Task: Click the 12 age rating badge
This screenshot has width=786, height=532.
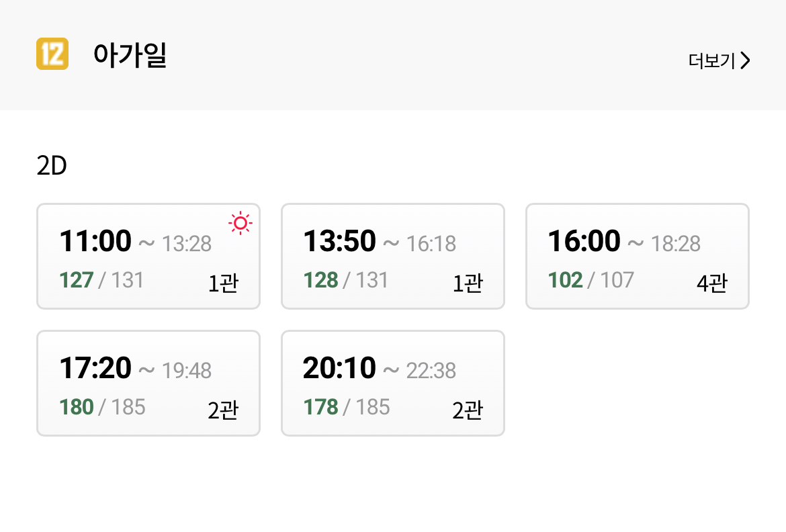Action: click(52, 54)
